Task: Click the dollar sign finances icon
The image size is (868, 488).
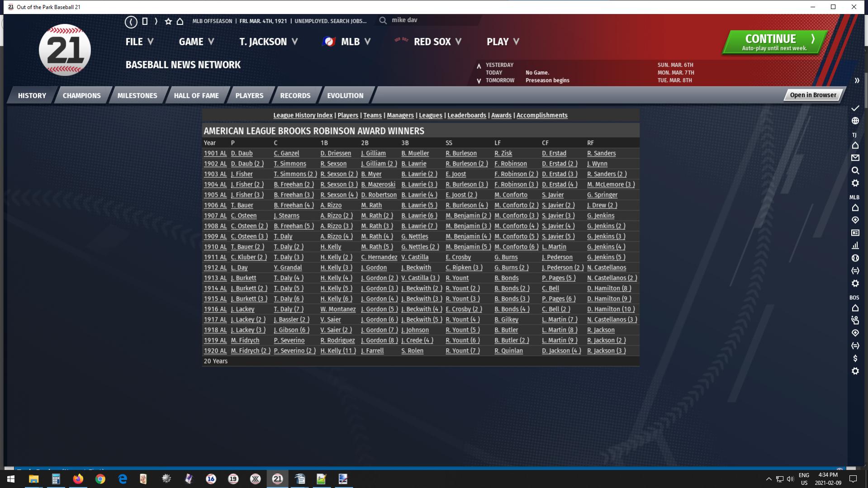Action: tap(855, 358)
